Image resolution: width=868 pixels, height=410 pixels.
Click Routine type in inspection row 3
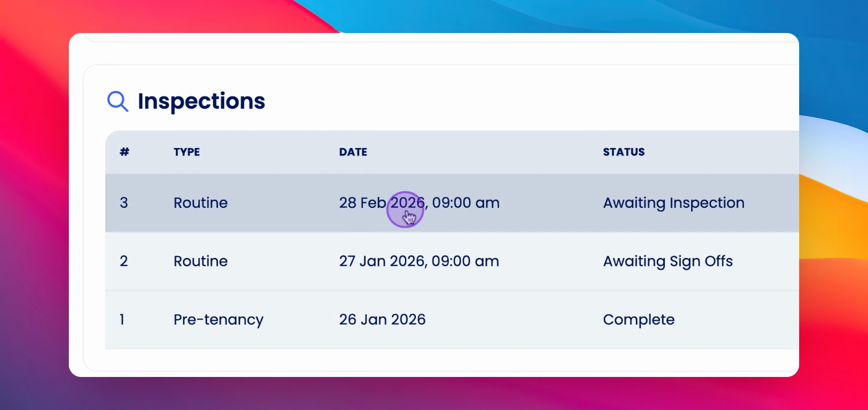pyautogui.click(x=201, y=203)
